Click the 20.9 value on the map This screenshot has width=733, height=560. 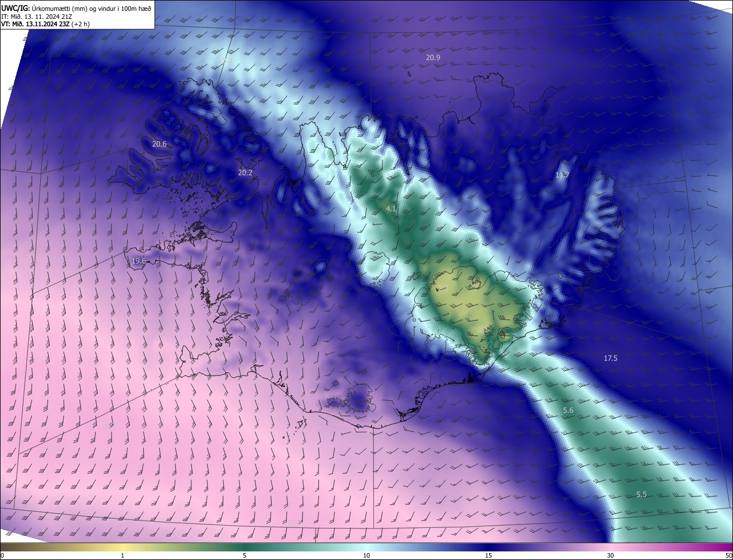(x=433, y=57)
